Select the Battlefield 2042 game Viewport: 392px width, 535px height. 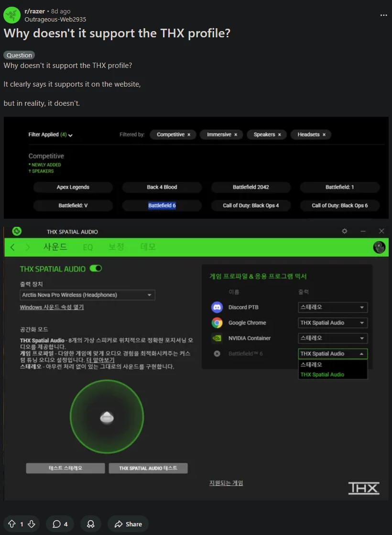pos(251,187)
